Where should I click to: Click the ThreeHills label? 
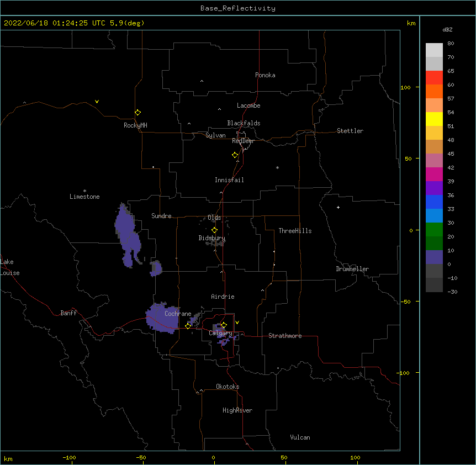click(x=295, y=231)
